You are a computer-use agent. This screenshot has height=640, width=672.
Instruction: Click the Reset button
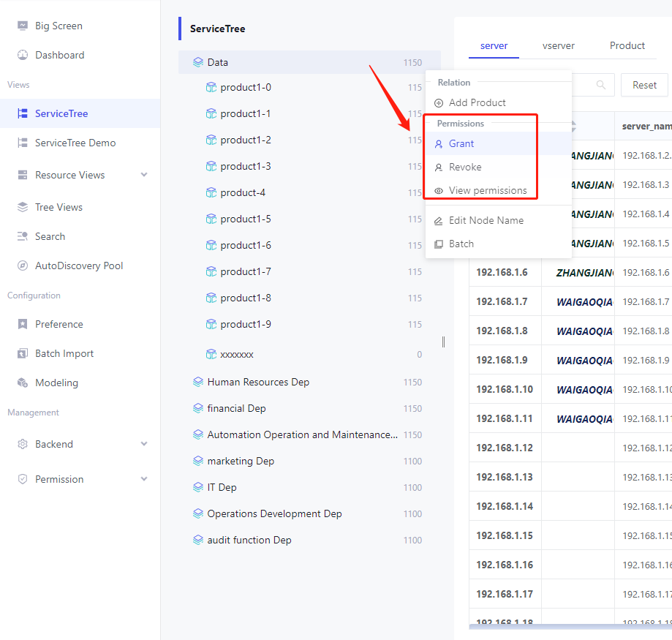pos(644,85)
